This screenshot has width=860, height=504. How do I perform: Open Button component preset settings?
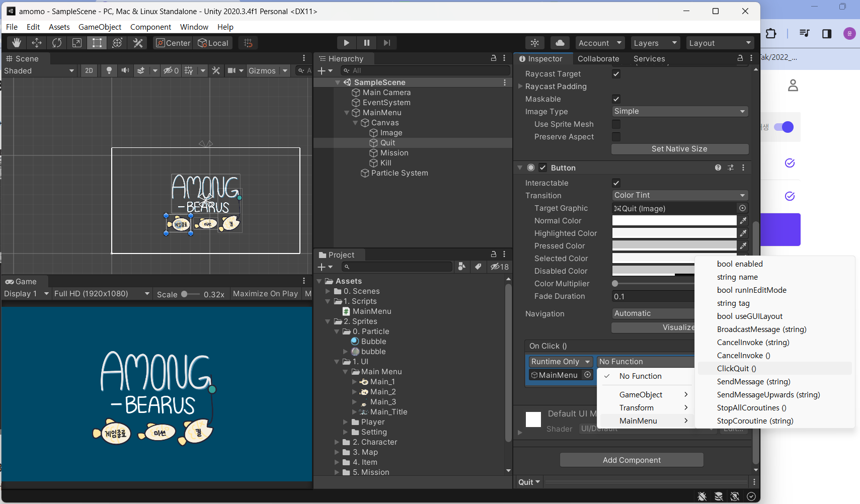pyautogui.click(x=731, y=167)
